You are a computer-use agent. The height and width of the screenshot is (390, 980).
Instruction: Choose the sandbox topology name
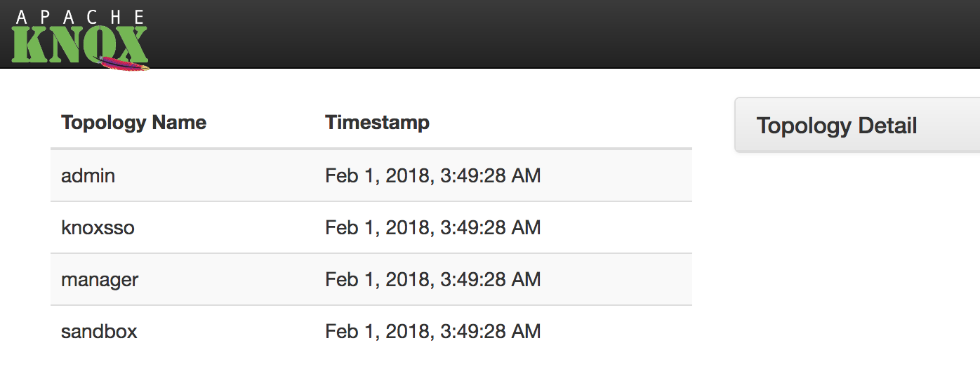pos(99,331)
